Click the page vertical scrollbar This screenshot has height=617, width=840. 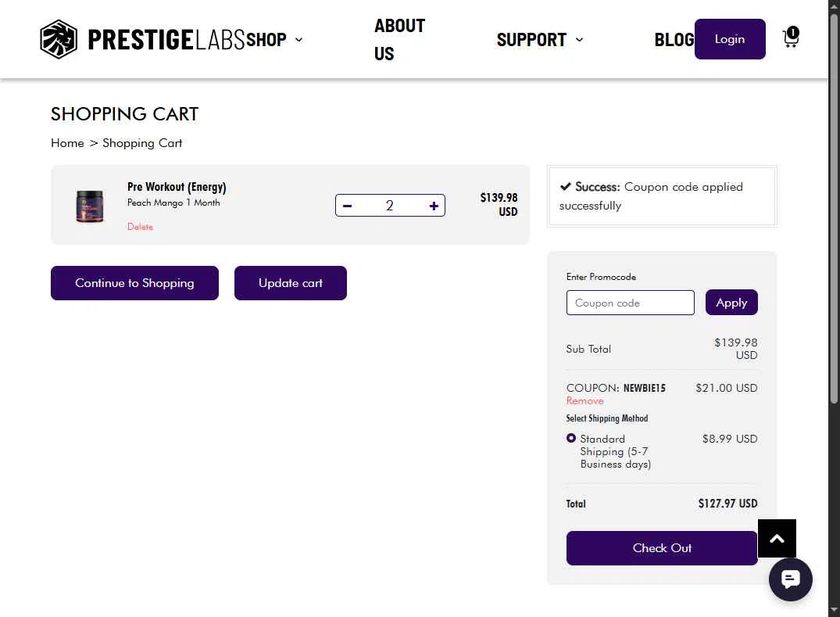pos(834,209)
